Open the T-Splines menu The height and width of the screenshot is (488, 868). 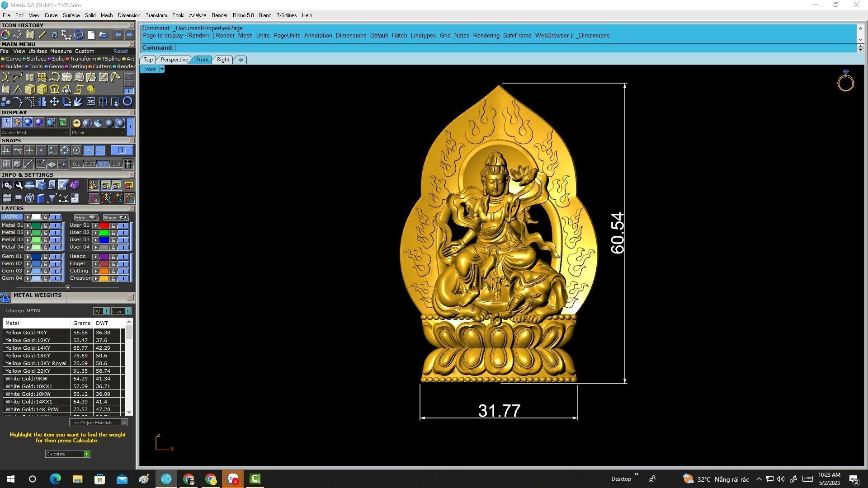pyautogui.click(x=287, y=15)
